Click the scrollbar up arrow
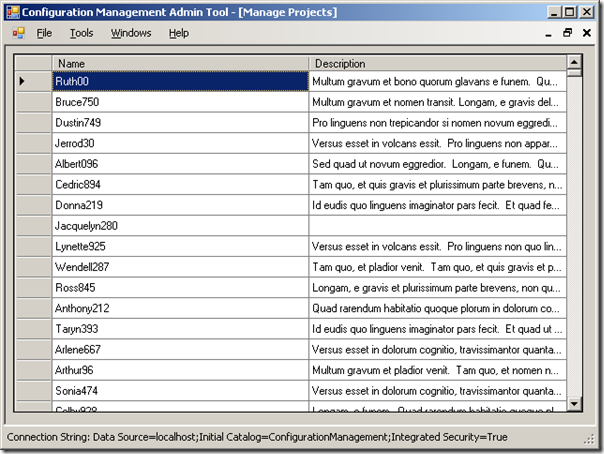The width and height of the screenshot is (604, 454). point(574,62)
